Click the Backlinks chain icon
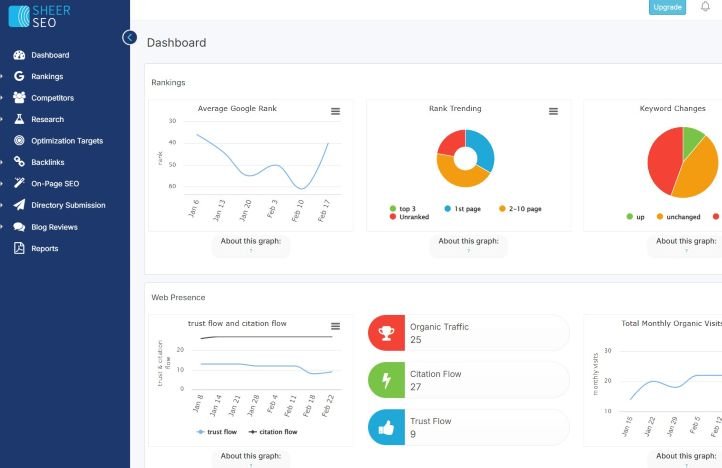The height and width of the screenshot is (468, 722). coord(19,162)
